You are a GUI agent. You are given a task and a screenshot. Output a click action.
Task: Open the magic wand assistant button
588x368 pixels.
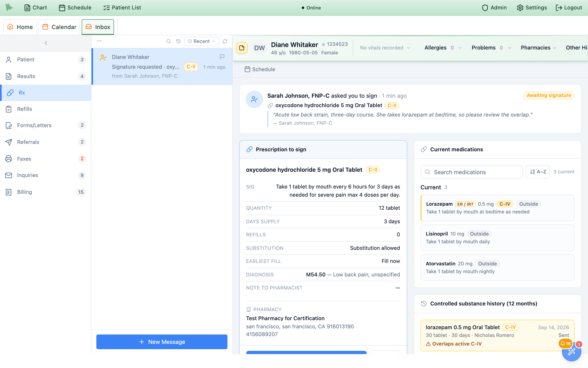[572, 351]
